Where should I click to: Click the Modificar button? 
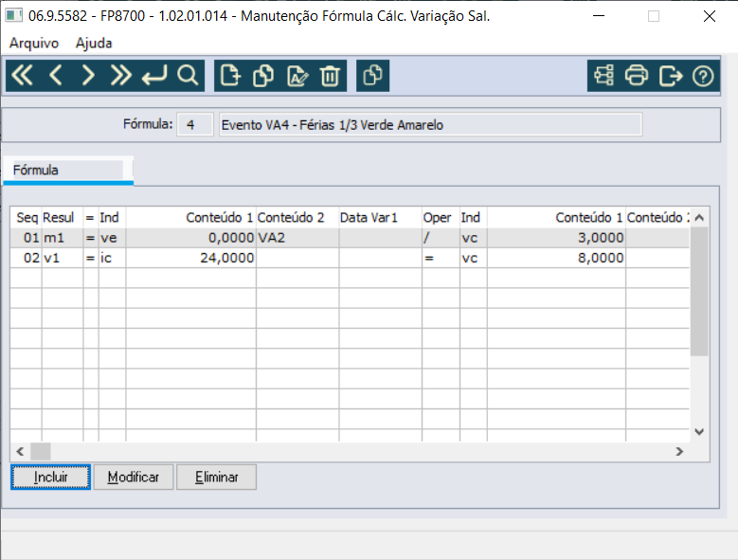coord(134,478)
